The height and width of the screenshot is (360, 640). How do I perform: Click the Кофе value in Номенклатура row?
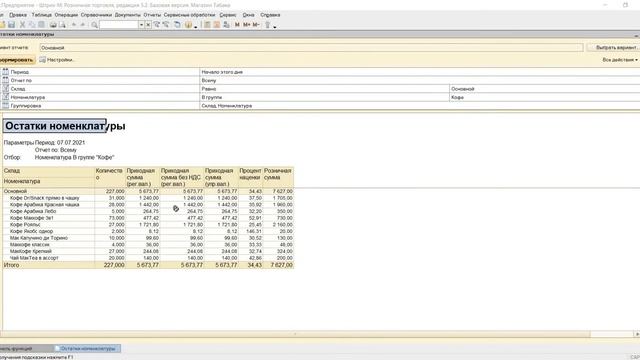point(457,97)
